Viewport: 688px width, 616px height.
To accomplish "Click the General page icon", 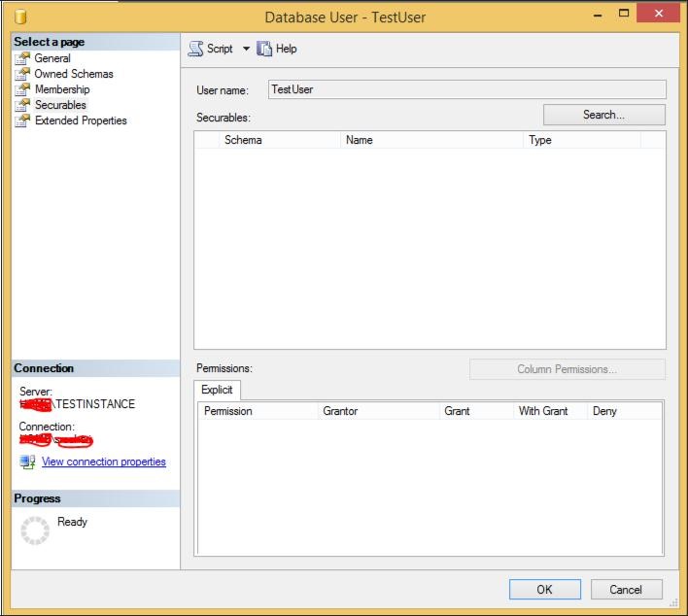I will [x=22, y=58].
